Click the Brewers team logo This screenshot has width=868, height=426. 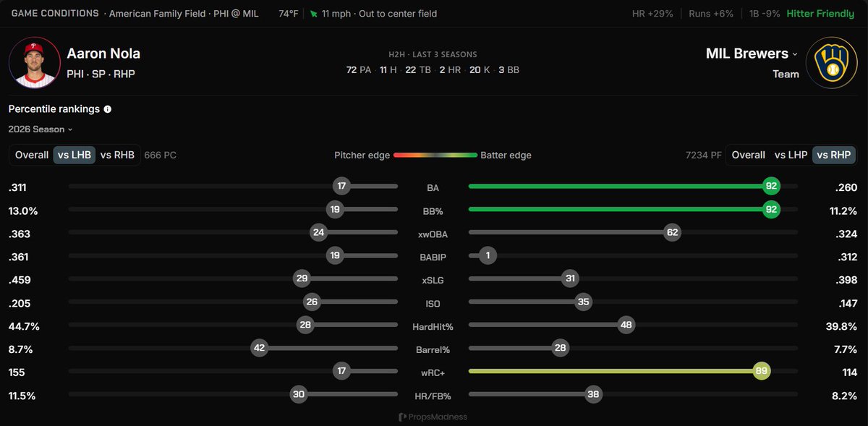831,63
